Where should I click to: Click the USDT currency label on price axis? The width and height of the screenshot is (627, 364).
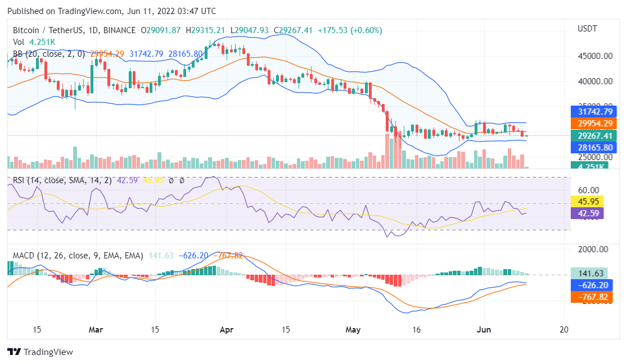588,29
